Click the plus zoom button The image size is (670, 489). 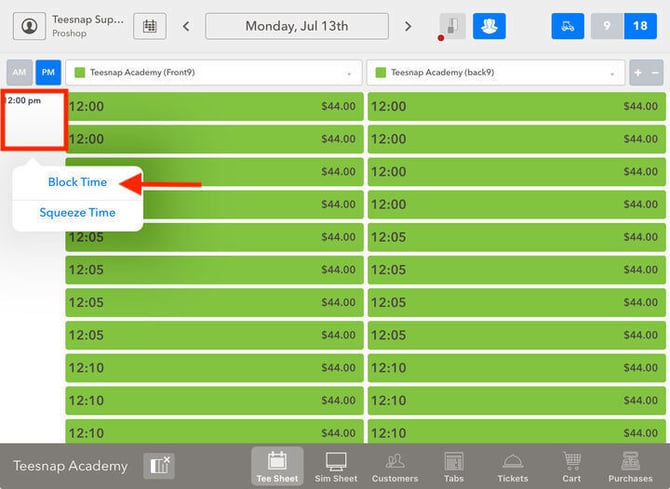coord(638,73)
